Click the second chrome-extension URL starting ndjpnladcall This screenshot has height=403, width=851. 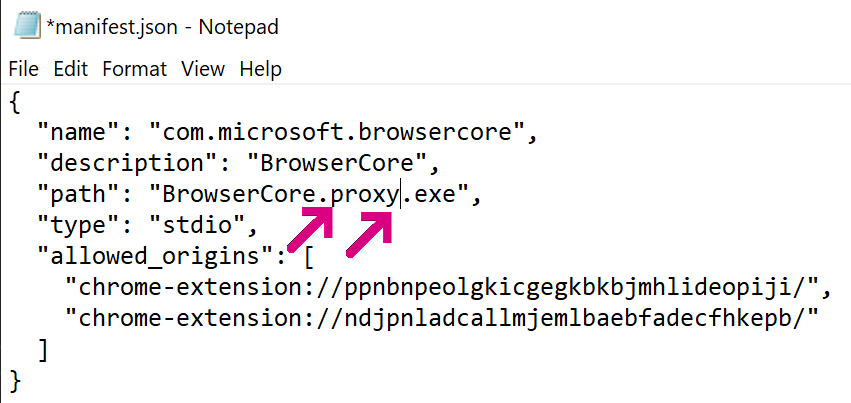[440, 318]
